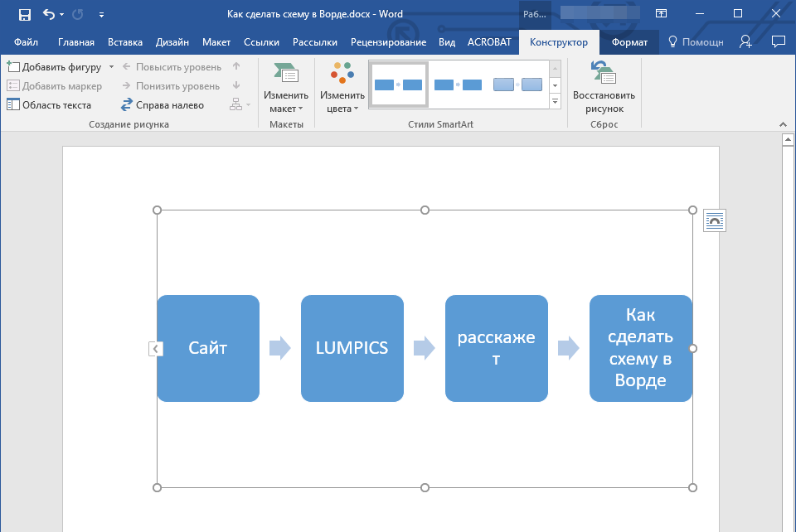Click the bottom-right resize handle of the diagram
Image resolution: width=796 pixels, height=532 pixels.
coord(692,487)
